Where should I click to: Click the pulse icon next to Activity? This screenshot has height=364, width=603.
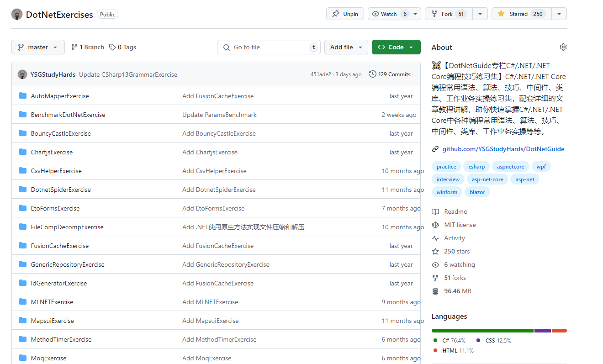(435, 238)
